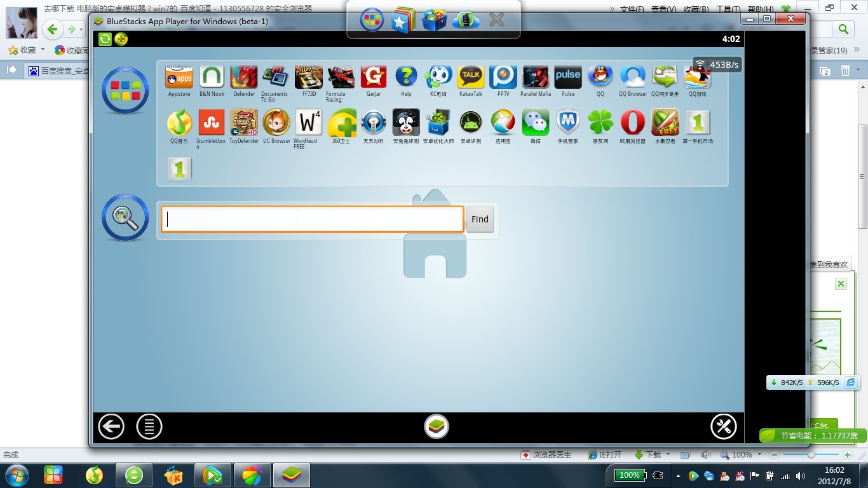The width and height of the screenshot is (868, 488).
Task: Open the 安卓优化大师 app
Action: 438,123
